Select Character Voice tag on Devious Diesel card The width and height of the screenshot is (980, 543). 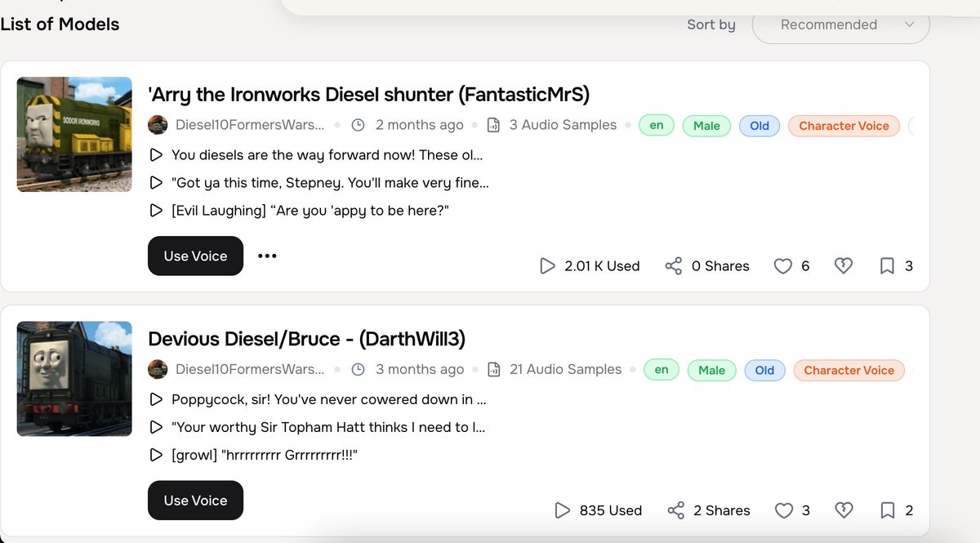(849, 370)
